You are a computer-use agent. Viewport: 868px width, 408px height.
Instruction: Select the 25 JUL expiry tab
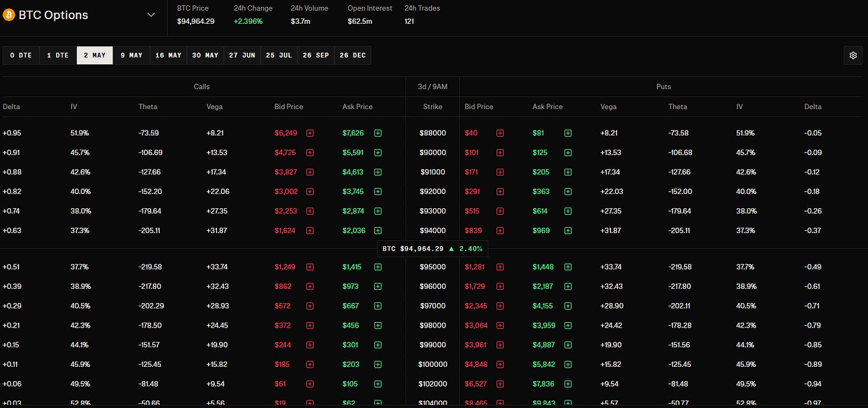coord(279,55)
